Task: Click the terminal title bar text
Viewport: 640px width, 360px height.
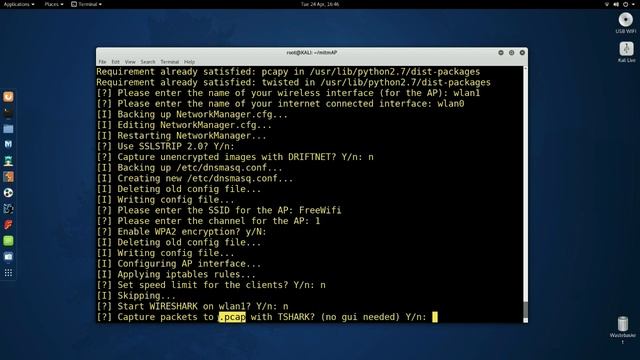Action: (311, 53)
